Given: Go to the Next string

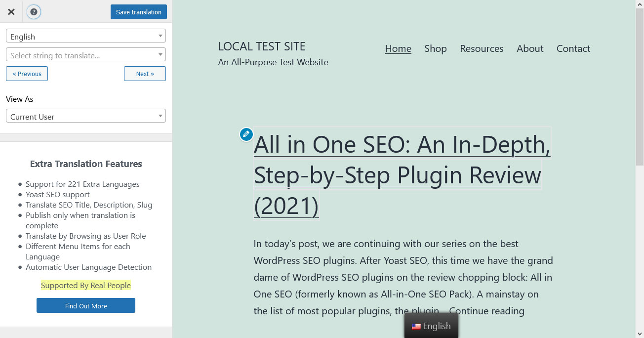Looking at the screenshot, I should [x=145, y=74].
